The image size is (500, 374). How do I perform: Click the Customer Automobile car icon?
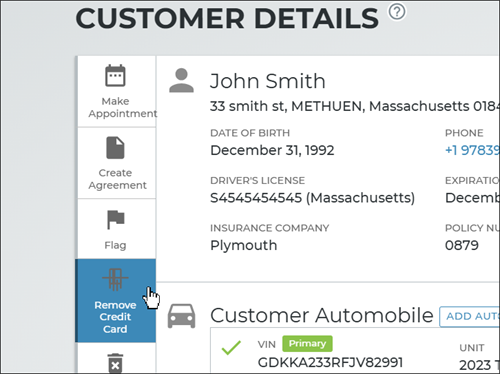tap(181, 316)
